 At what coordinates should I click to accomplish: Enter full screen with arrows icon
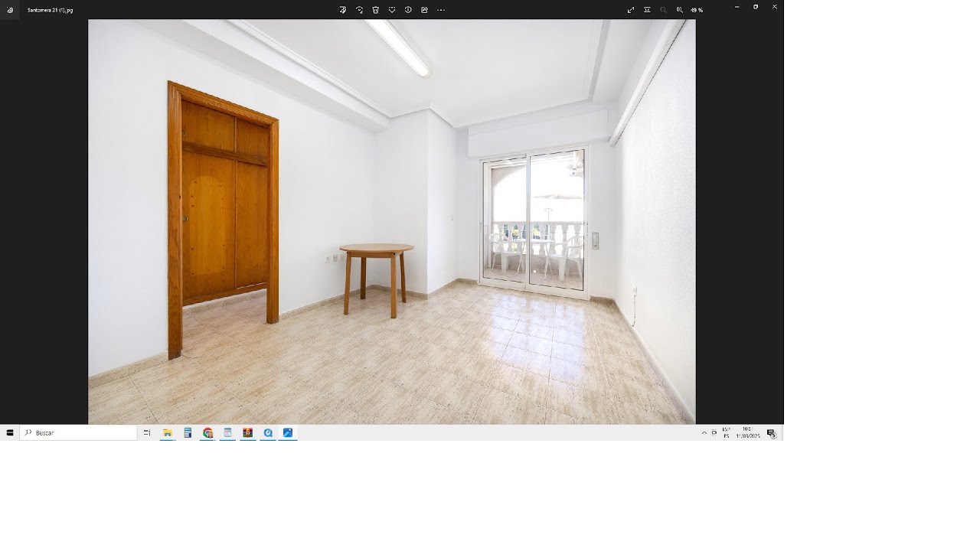pyautogui.click(x=631, y=10)
